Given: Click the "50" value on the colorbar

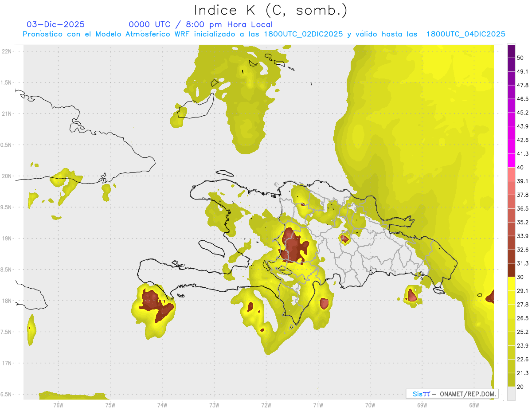Looking at the screenshot, I should point(520,58).
